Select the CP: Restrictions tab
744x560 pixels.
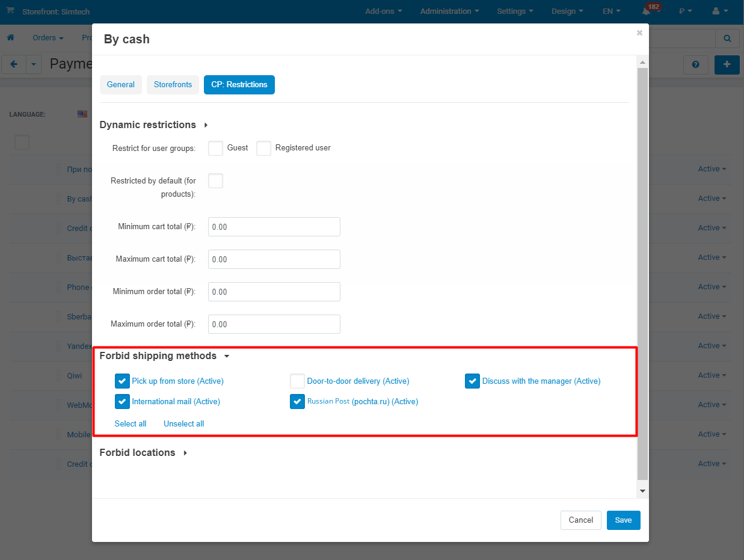[x=239, y=85]
